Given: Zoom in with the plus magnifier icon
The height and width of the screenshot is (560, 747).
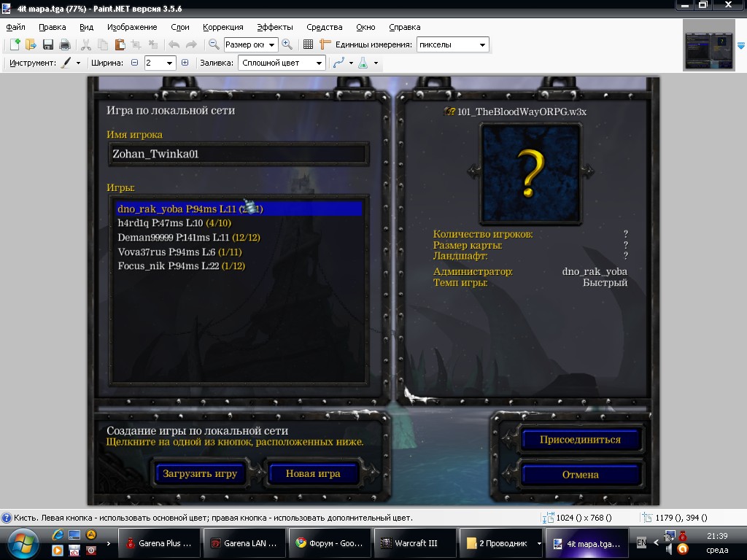Looking at the screenshot, I should pos(287,44).
